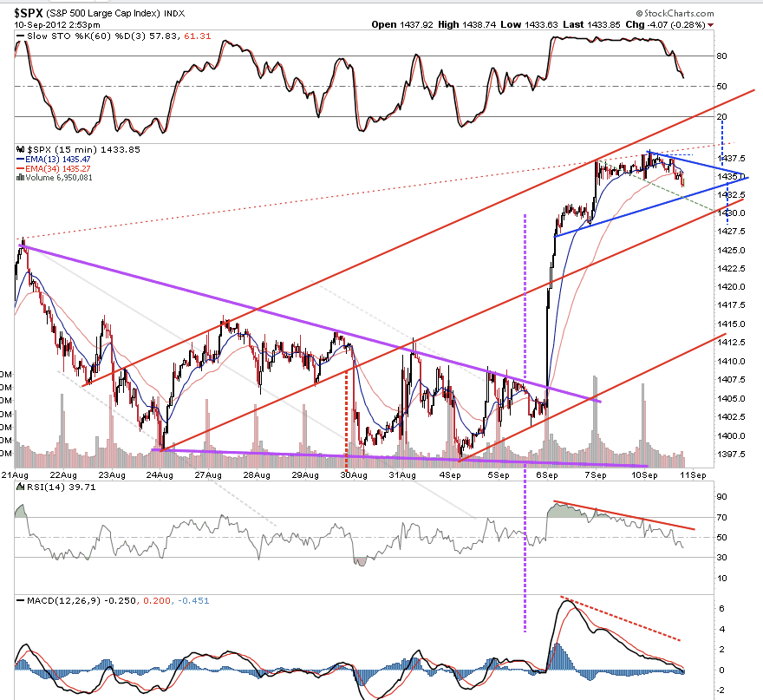This screenshot has height=700, width=763.
Task: Click the RSI 70 level axis label
Action: click(722, 517)
